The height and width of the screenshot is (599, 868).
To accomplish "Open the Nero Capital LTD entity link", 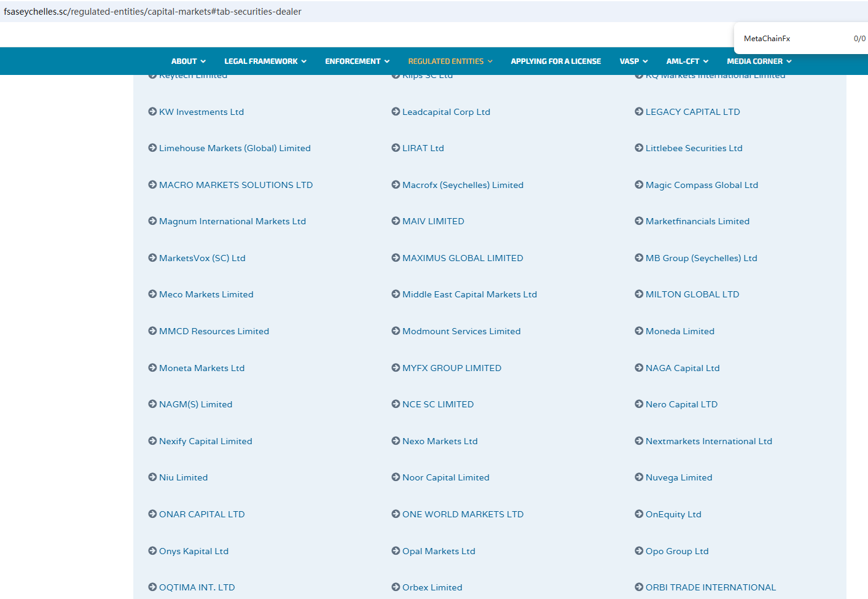I will (681, 404).
